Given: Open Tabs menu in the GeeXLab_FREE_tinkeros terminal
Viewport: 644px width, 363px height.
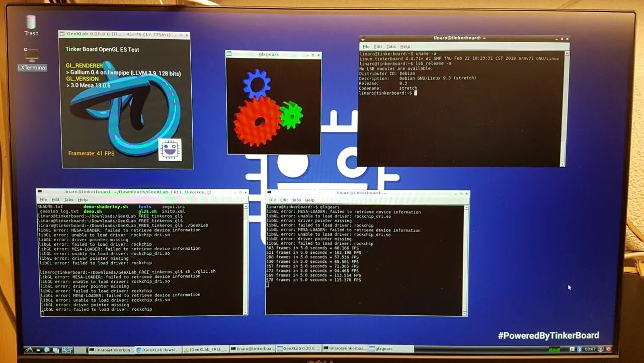Looking at the screenshot, I should click(x=68, y=200).
